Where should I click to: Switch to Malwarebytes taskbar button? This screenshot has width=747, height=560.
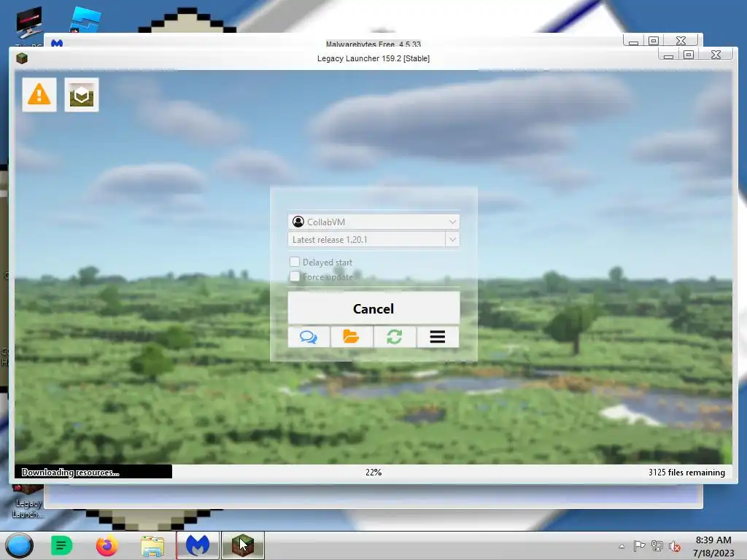(198, 545)
